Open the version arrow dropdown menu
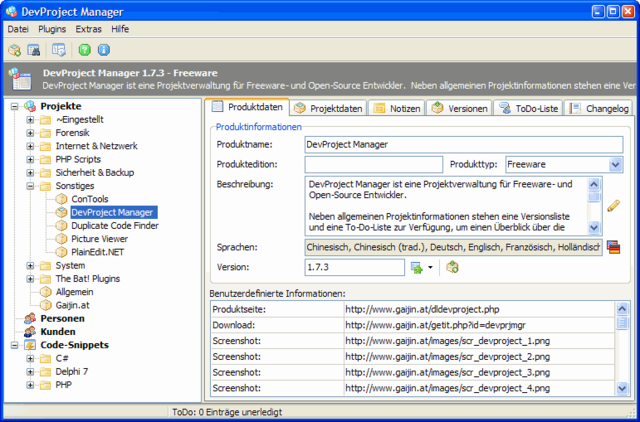The width and height of the screenshot is (640, 422). (x=430, y=268)
